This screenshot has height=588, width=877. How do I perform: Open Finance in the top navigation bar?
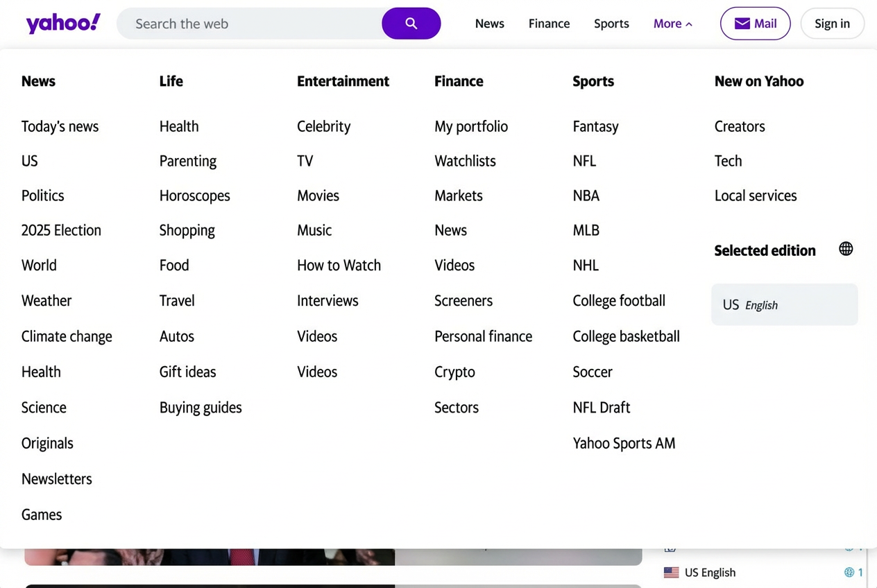[x=549, y=24]
